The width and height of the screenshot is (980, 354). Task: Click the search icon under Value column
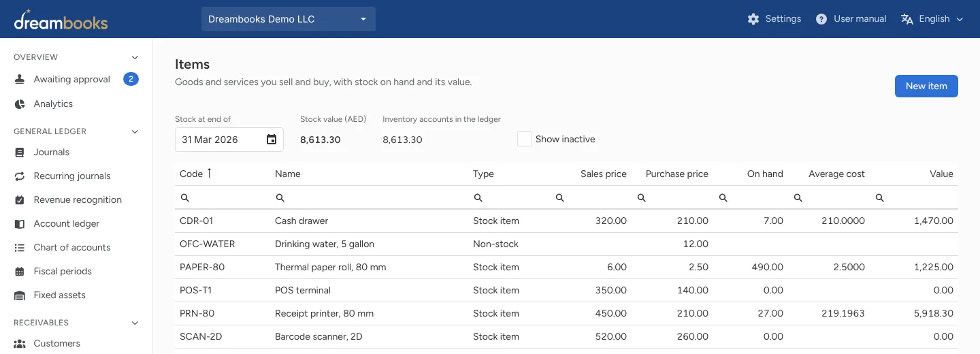(879, 197)
